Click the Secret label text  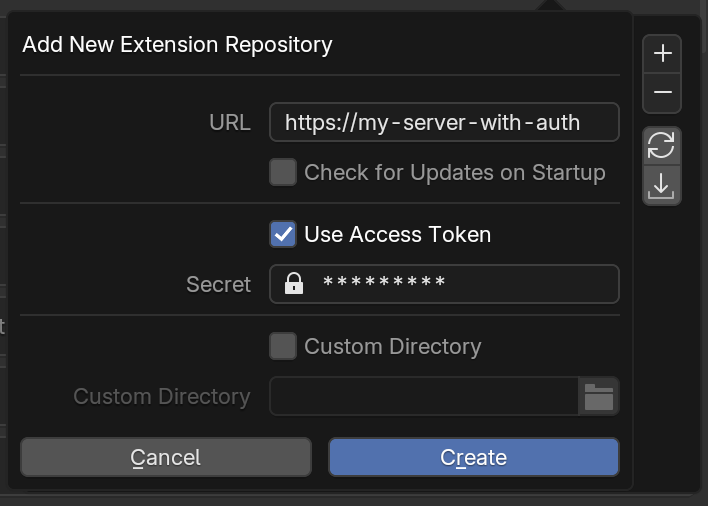(218, 284)
